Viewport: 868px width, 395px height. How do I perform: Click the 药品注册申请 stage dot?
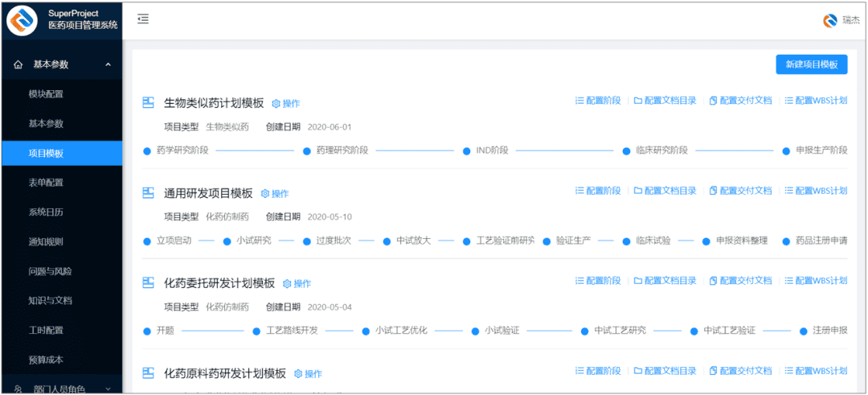[x=786, y=241]
